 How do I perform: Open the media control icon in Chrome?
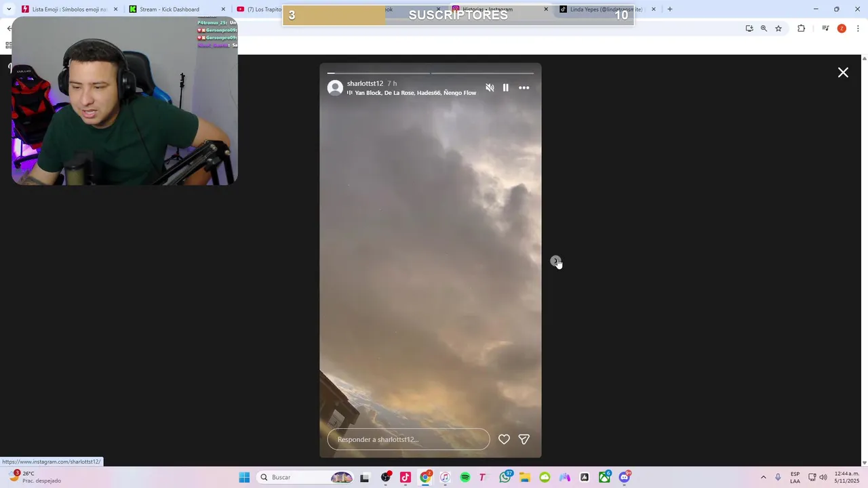pyautogui.click(x=825, y=28)
